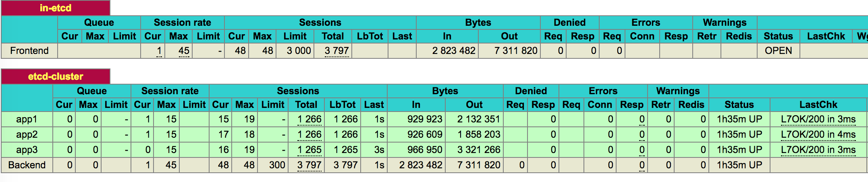Click Backend sessions Total 3 797

[x=309, y=165]
